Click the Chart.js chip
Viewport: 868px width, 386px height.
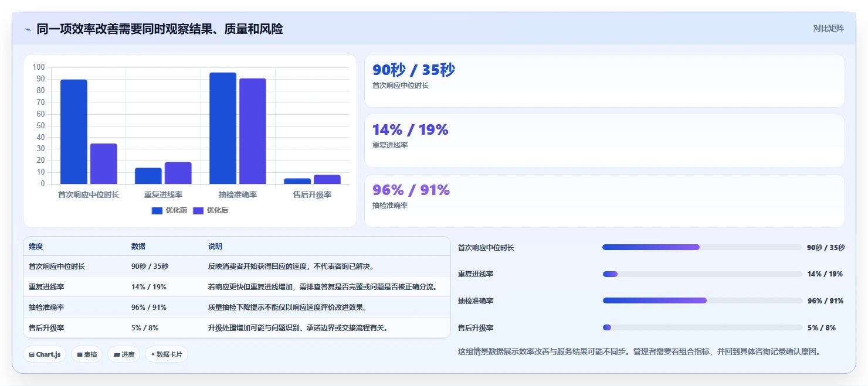pyautogui.click(x=45, y=354)
